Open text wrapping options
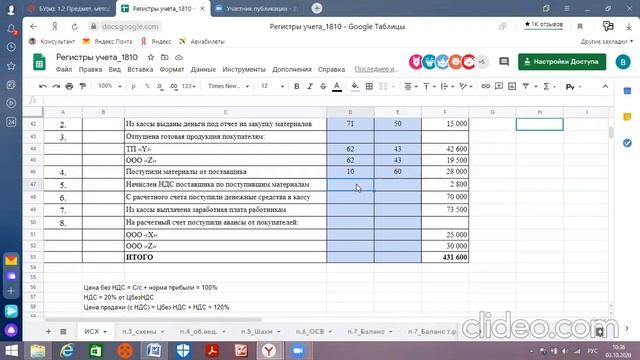 tap(447, 86)
